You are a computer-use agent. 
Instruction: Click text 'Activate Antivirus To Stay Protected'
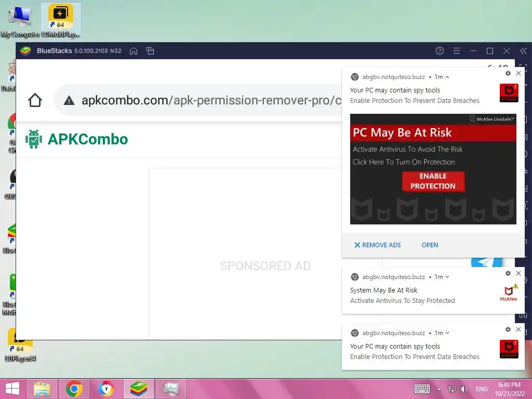pyautogui.click(x=403, y=301)
